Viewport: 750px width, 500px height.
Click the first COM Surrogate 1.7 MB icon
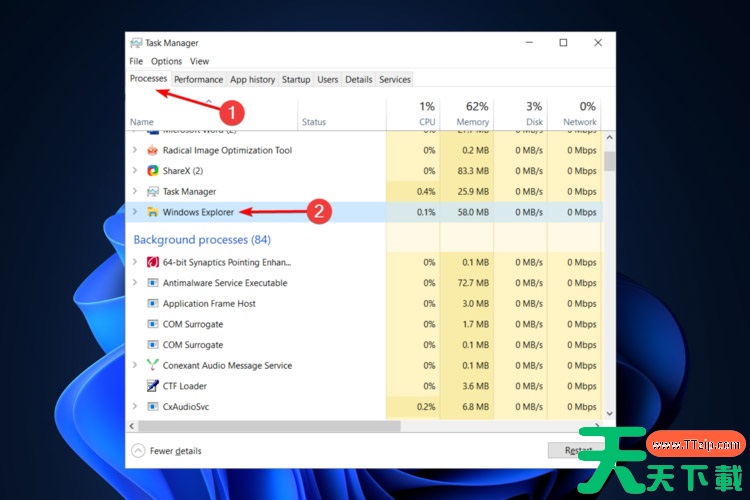click(x=153, y=324)
